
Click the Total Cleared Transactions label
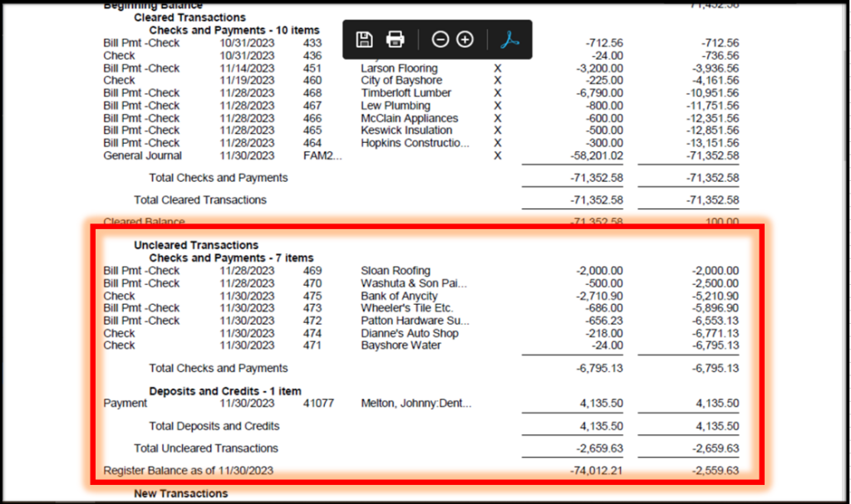point(200,200)
